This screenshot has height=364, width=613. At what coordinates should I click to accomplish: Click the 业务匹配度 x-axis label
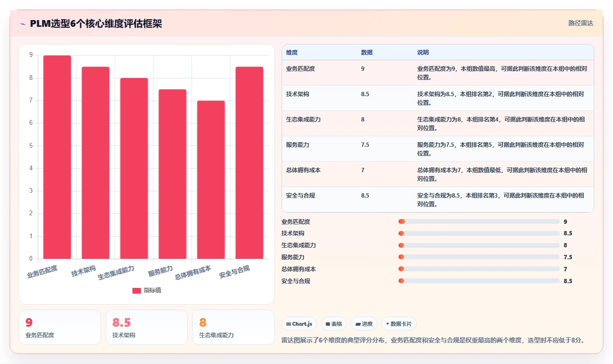coord(42,272)
